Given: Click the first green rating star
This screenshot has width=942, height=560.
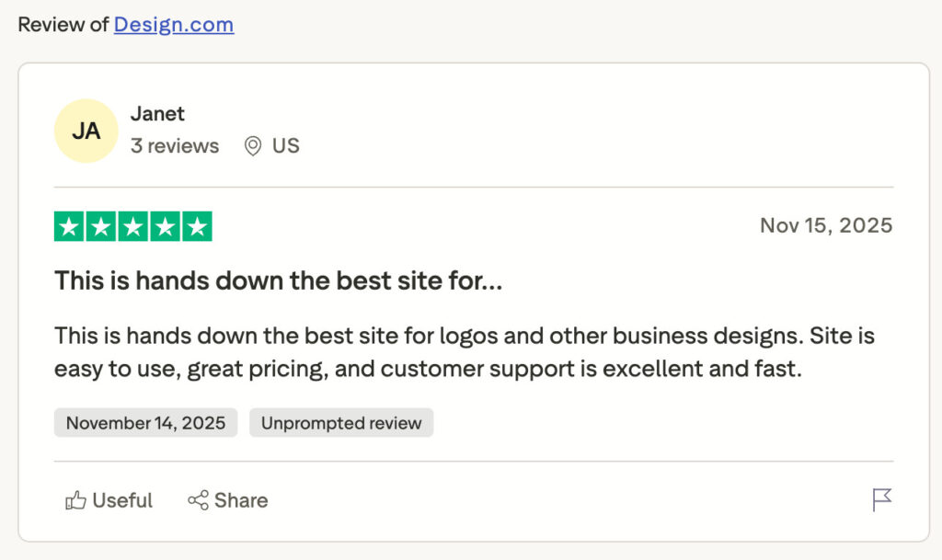Looking at the screenshot, I should click(69, 226).
